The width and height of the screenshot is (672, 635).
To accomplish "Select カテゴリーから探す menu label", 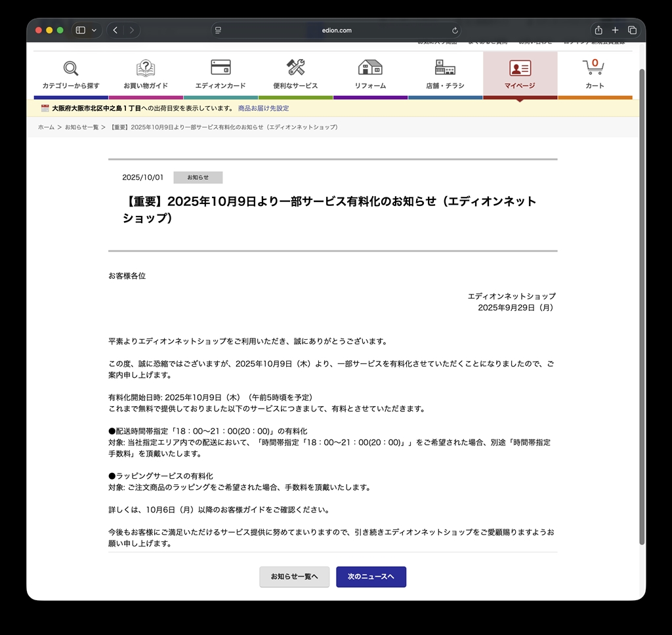I will point(71,86).
